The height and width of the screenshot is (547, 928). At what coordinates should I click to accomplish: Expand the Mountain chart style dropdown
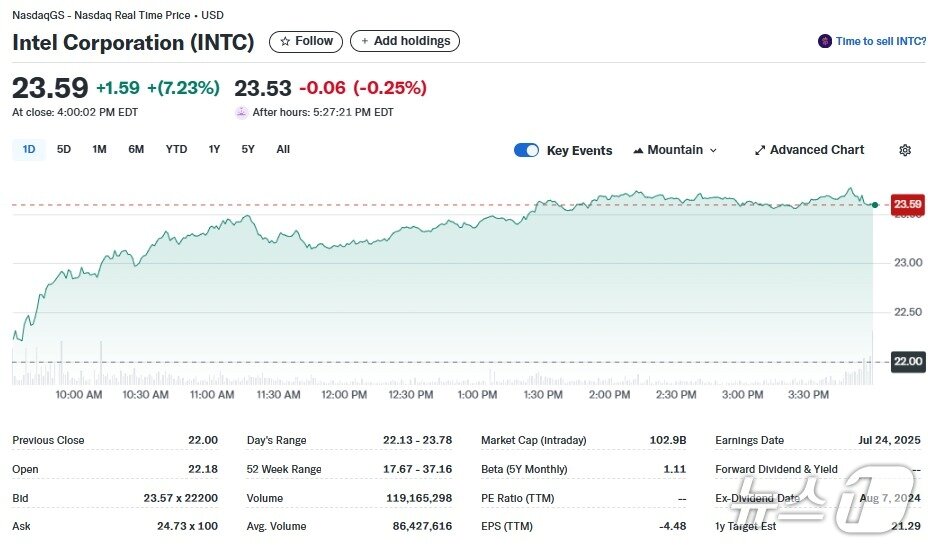click(x=675, y=150)
